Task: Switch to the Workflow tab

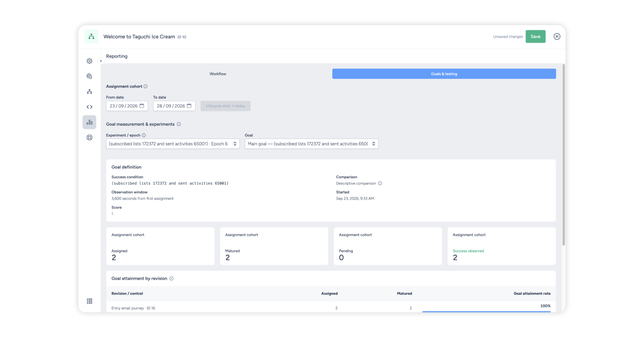Action: [218, 74]
